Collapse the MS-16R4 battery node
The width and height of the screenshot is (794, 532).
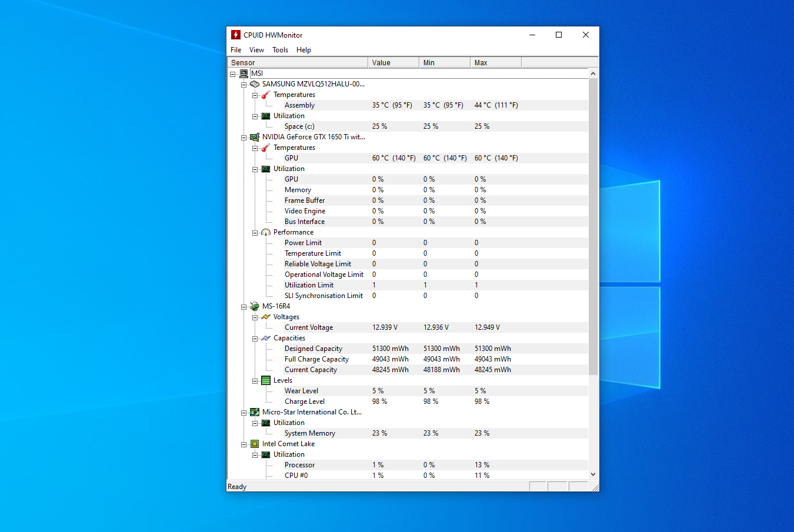(x=244, y=307)
